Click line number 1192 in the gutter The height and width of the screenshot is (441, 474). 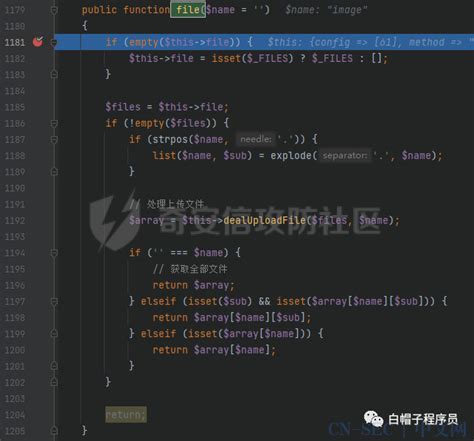coord(15,221)
